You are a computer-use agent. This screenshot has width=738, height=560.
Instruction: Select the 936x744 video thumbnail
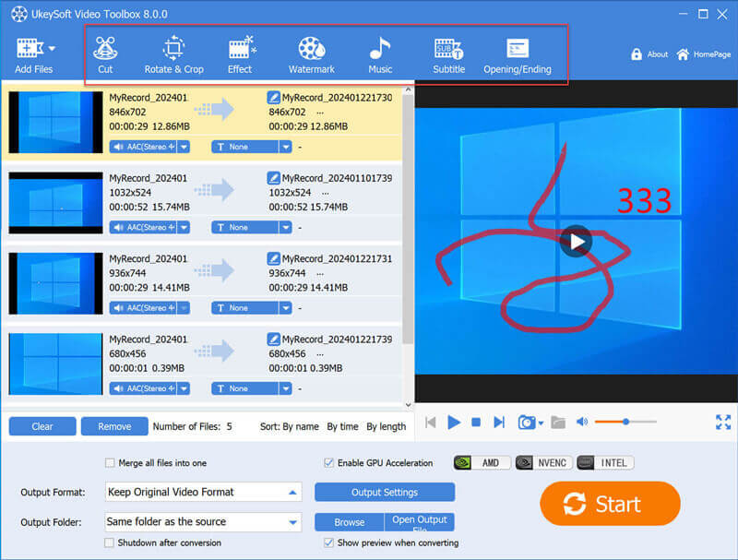pos(55,283)
